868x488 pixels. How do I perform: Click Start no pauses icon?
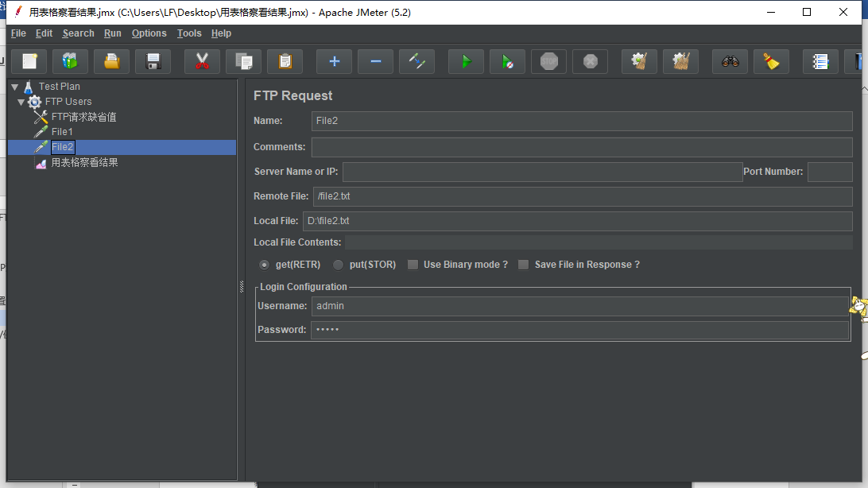click(x=507, y=61)
